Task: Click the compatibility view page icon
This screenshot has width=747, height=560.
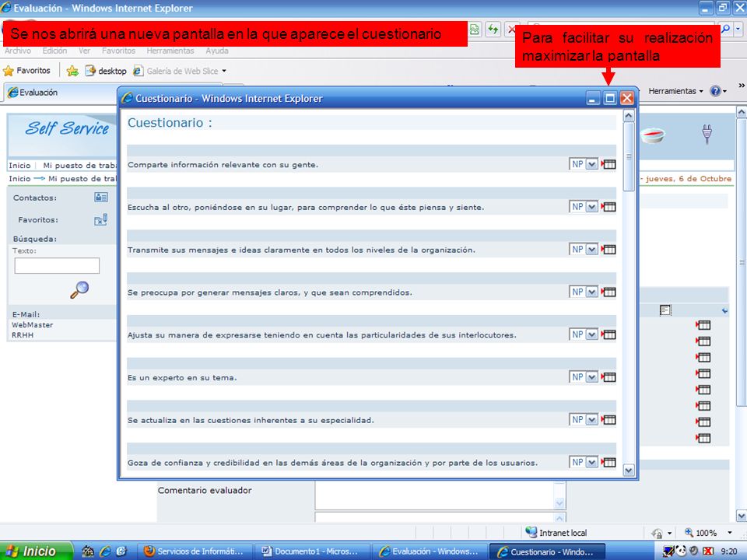Action: (475, 30)
